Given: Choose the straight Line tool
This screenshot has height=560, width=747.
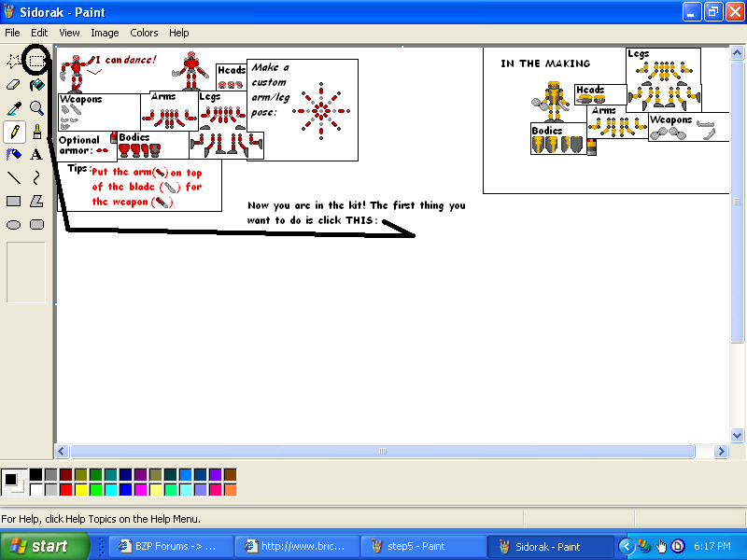Looking at the screenshot, I should tap(14, 177).
